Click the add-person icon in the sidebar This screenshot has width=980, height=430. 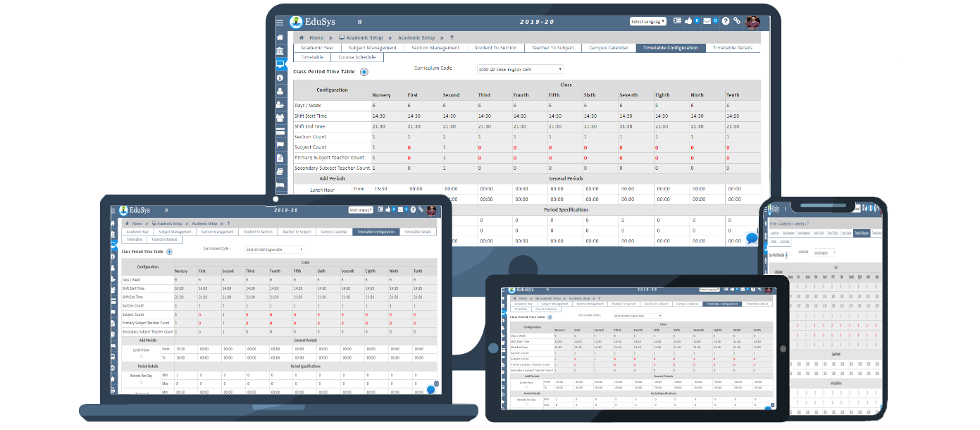(x=280, y=104)
